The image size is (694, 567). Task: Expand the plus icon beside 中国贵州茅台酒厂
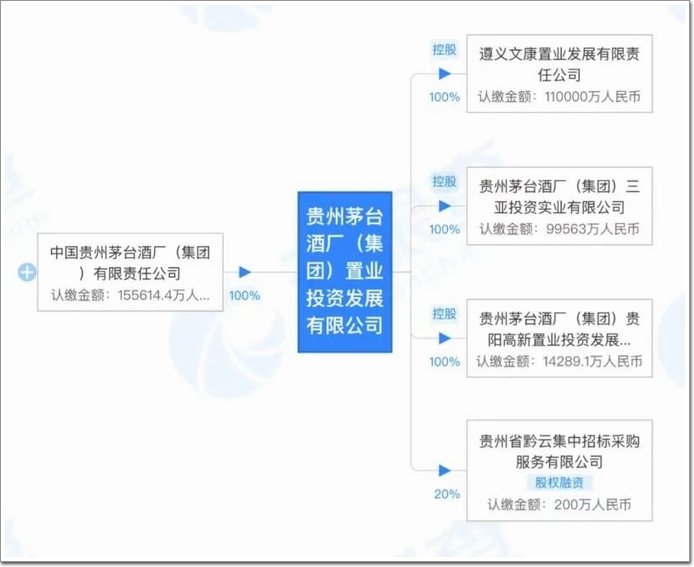point(25,272)
